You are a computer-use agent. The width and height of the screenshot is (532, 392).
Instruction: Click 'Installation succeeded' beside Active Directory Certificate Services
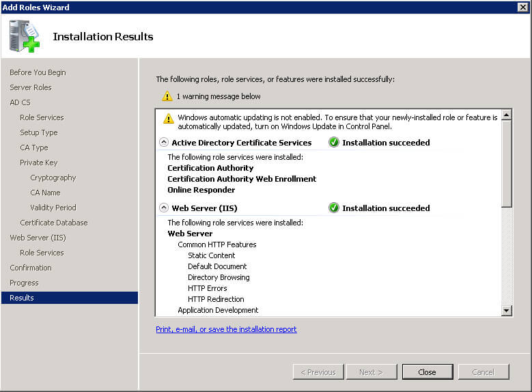click(386, 143)
